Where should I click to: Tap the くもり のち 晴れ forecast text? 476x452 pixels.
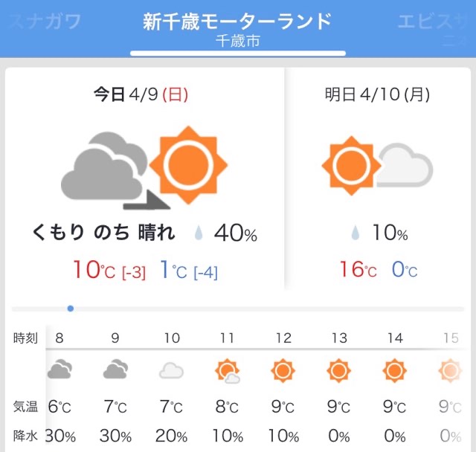coord(104,233)
